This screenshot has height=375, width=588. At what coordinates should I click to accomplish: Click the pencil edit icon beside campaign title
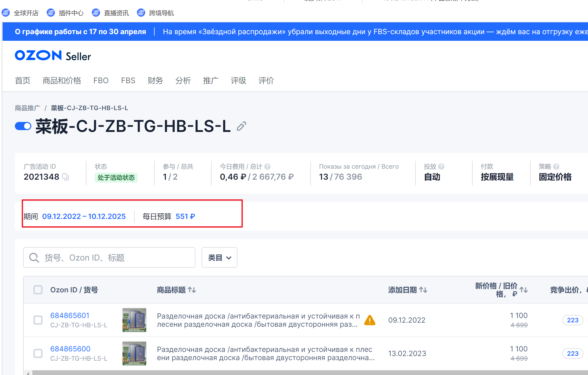tap(241, 126)
